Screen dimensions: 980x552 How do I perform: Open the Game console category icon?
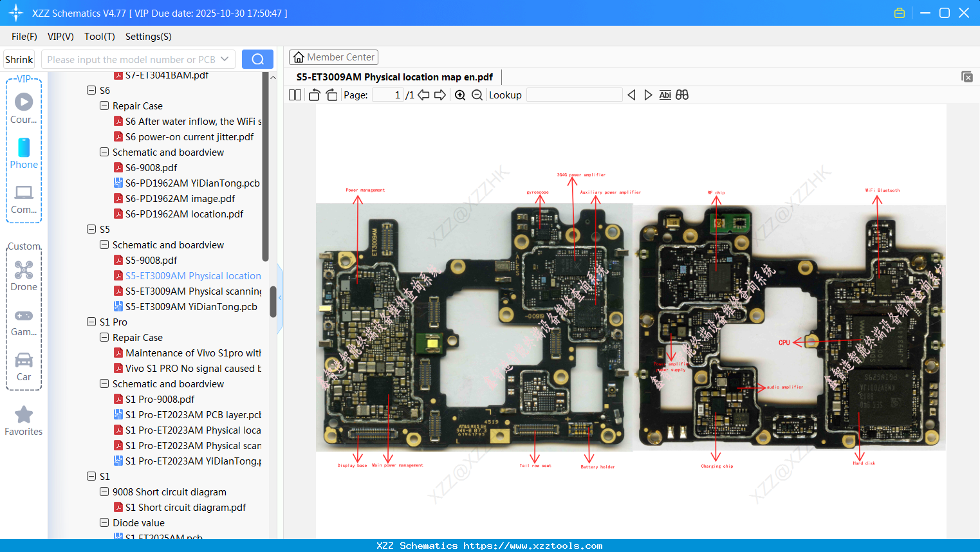pos(24,315)
